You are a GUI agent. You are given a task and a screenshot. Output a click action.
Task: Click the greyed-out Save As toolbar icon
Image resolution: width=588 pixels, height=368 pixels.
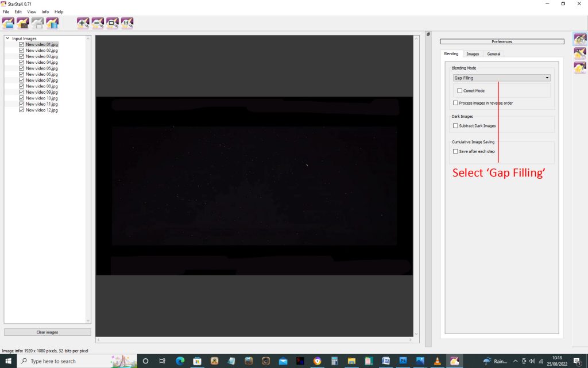click(x=37, y=23)
